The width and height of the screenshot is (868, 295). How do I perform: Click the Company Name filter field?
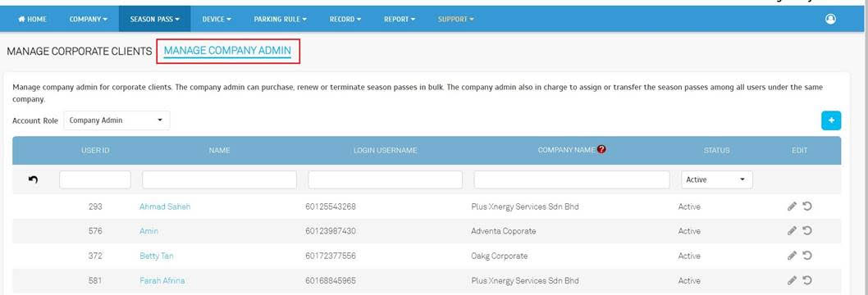click(572, 179)
